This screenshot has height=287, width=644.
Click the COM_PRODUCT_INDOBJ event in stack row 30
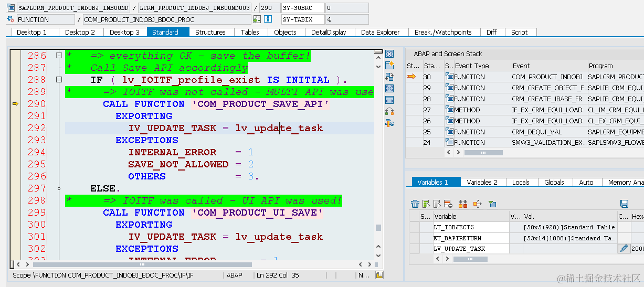549,77
